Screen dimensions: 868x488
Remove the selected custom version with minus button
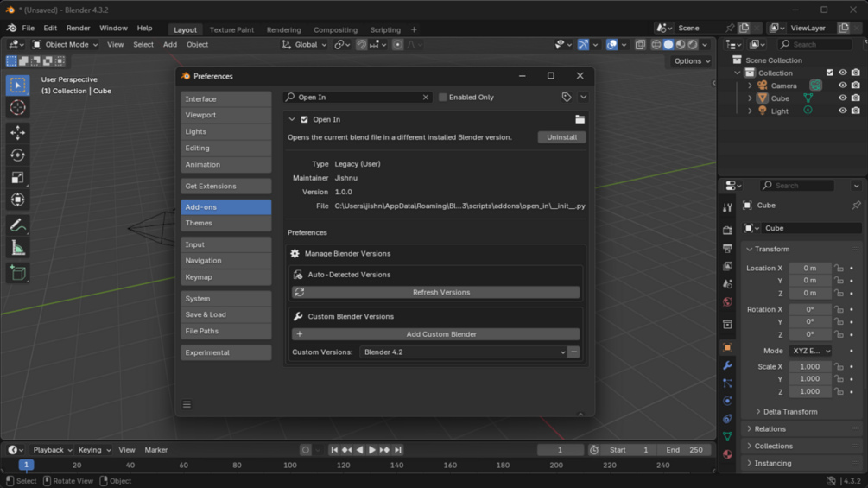pos(573,352)
